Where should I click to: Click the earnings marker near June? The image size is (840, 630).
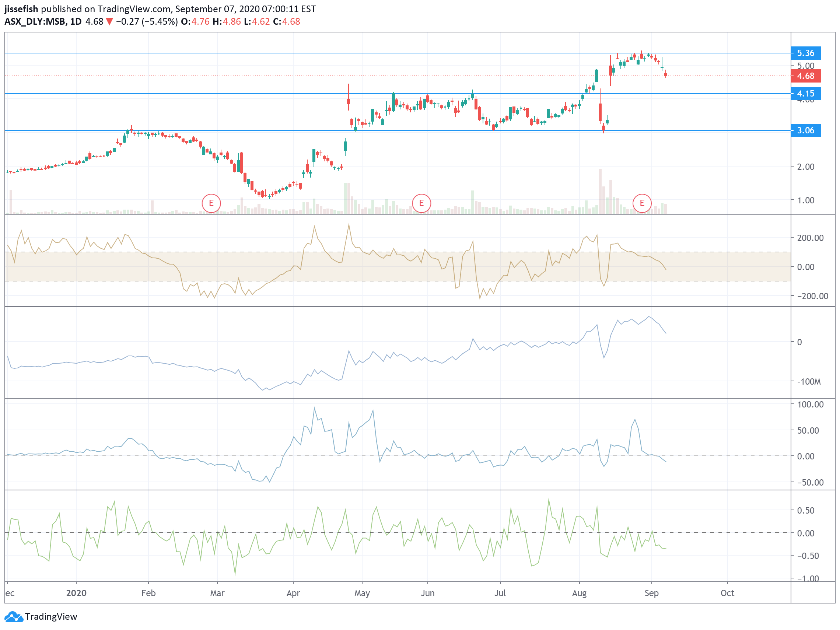(421, 203)
